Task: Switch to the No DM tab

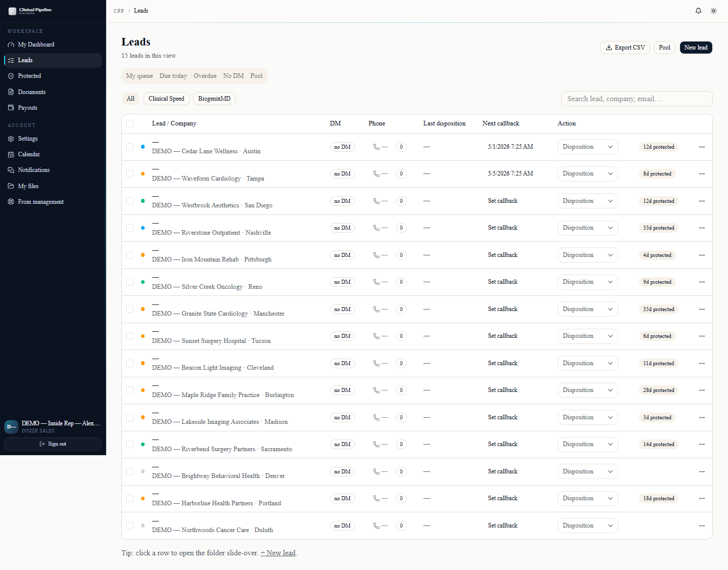Action: pyautogui.click(x=234, y=76)
